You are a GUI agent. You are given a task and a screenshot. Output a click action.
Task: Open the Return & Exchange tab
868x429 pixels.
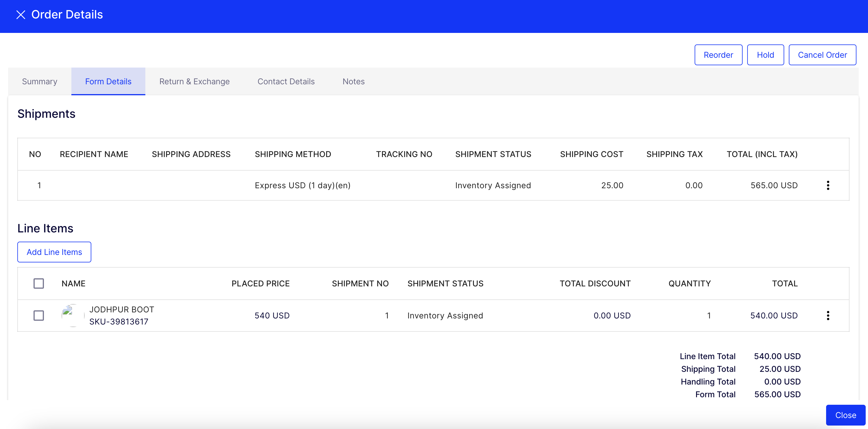pos(194,81)
